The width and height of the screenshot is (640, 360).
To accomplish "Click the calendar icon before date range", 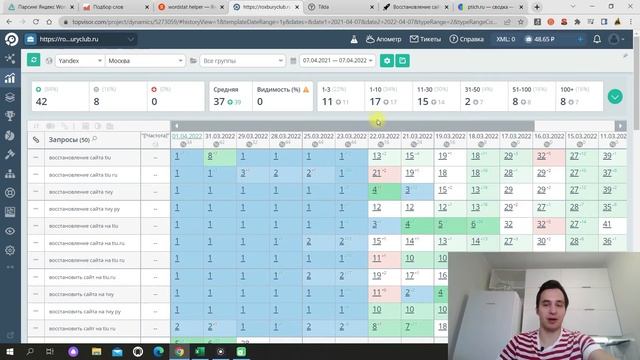I will point(293,61).
